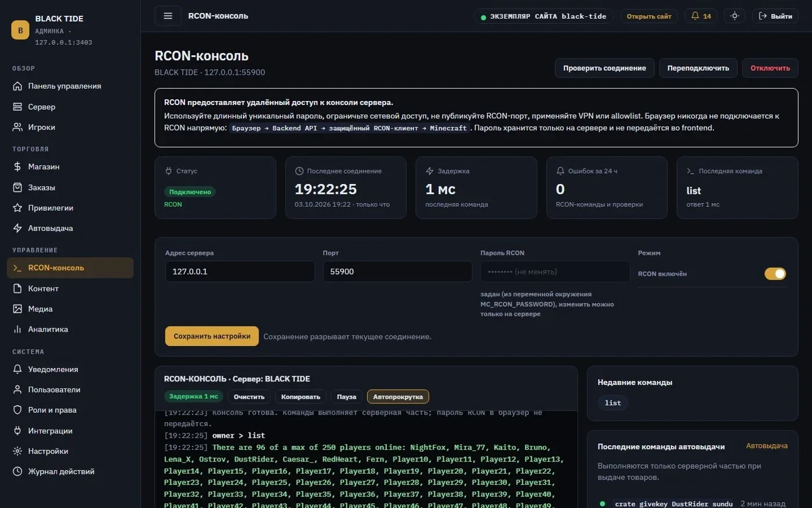The image size is (812, 508).
Task: Click the Медиа image icon
Action: [x=17, y=309]
